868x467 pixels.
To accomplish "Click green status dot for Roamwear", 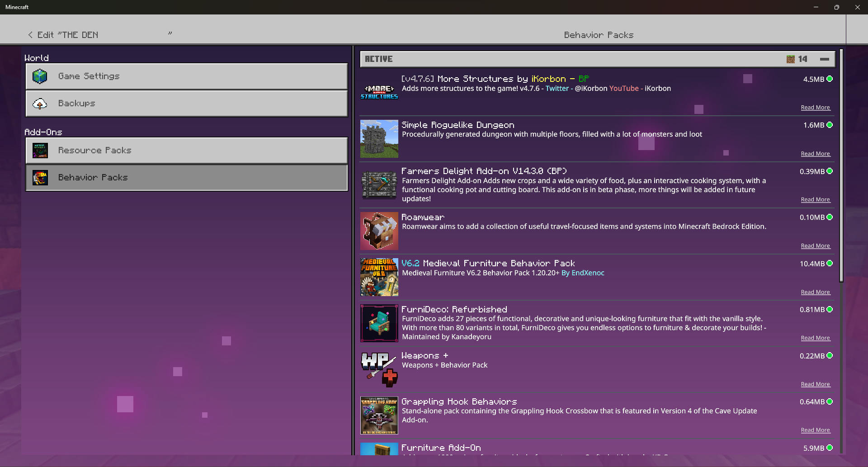I will click(x=830, y=217).
